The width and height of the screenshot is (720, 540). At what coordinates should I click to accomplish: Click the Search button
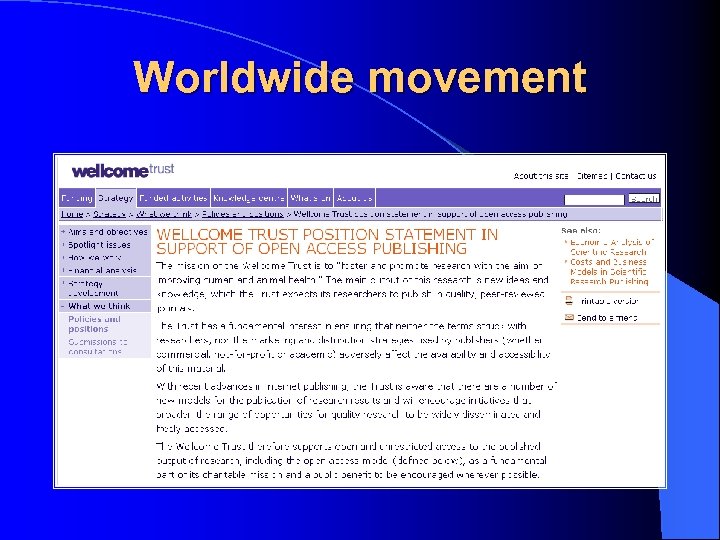643,199
